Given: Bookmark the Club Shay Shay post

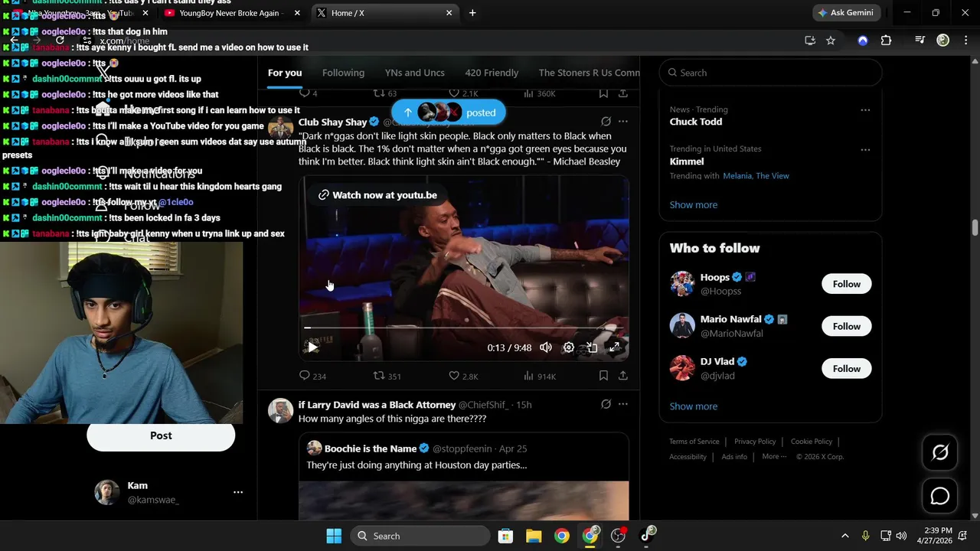Looking at the screenshot, I should [603, 376].
